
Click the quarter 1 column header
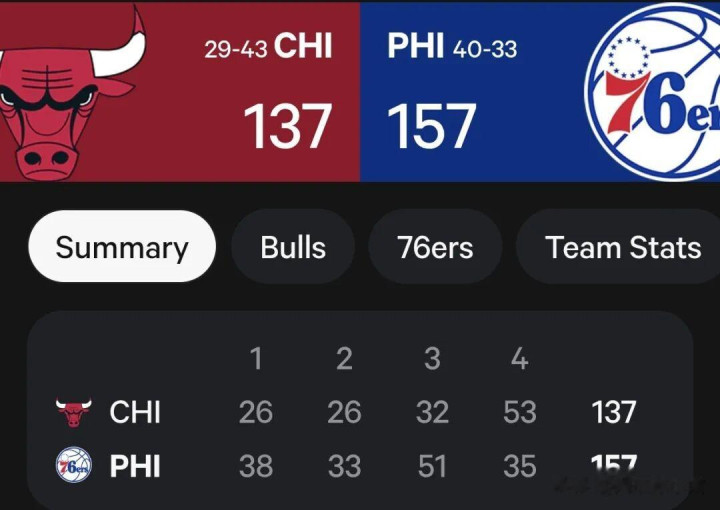tap(256, 359)
